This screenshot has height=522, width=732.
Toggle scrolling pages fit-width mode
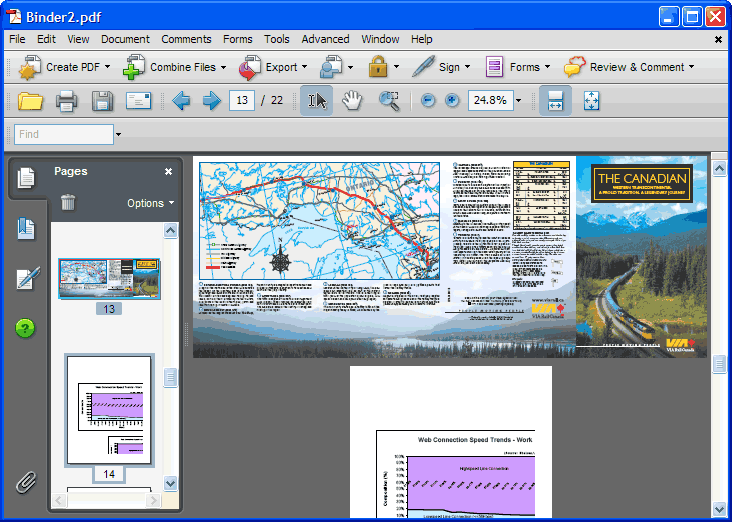(x=555, y=101)
